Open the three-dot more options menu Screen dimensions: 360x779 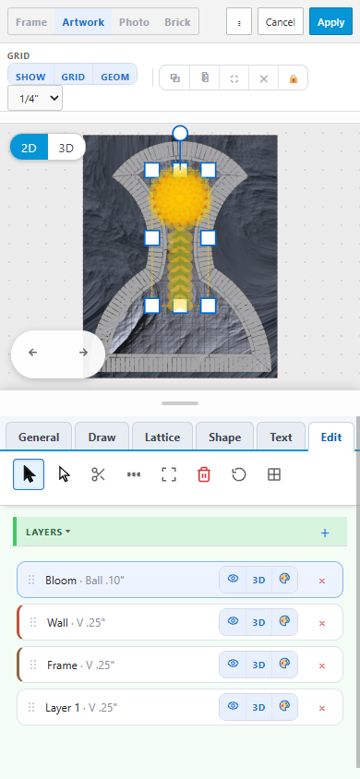239,22
